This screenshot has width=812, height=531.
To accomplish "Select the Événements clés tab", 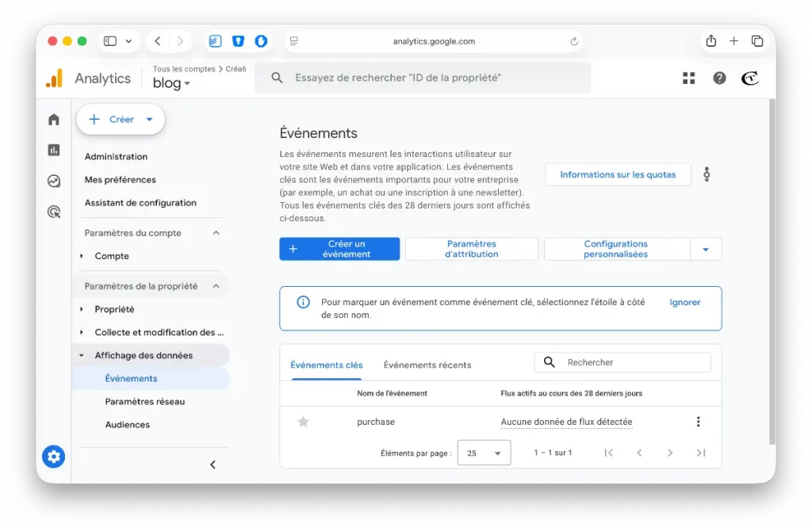I will coord(327,365).
